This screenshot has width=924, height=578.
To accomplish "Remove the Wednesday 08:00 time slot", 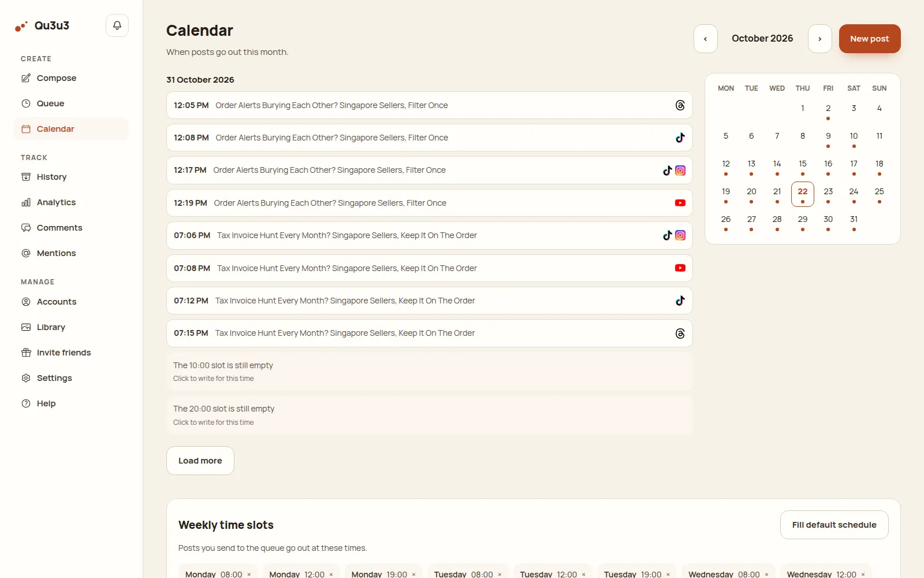I will [767, 575].
